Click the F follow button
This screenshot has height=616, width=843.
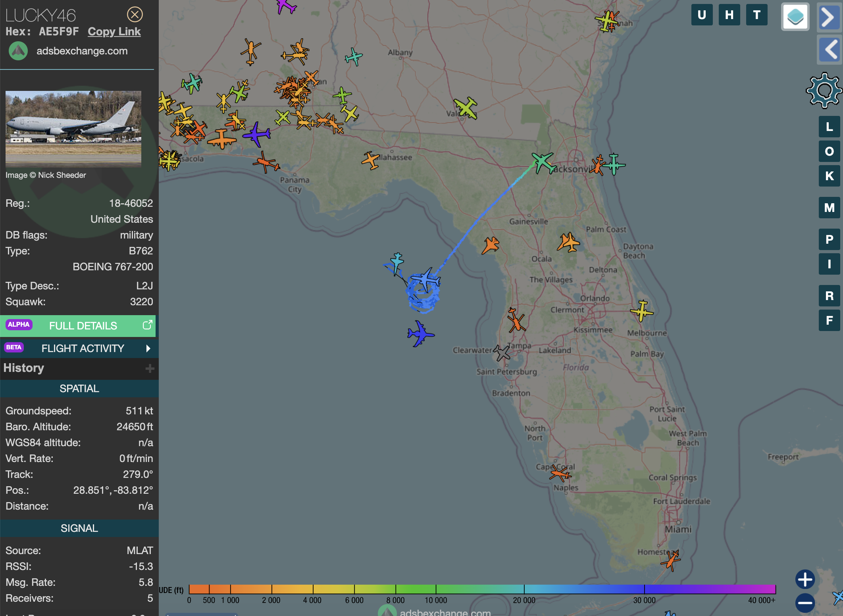(829, 320)
